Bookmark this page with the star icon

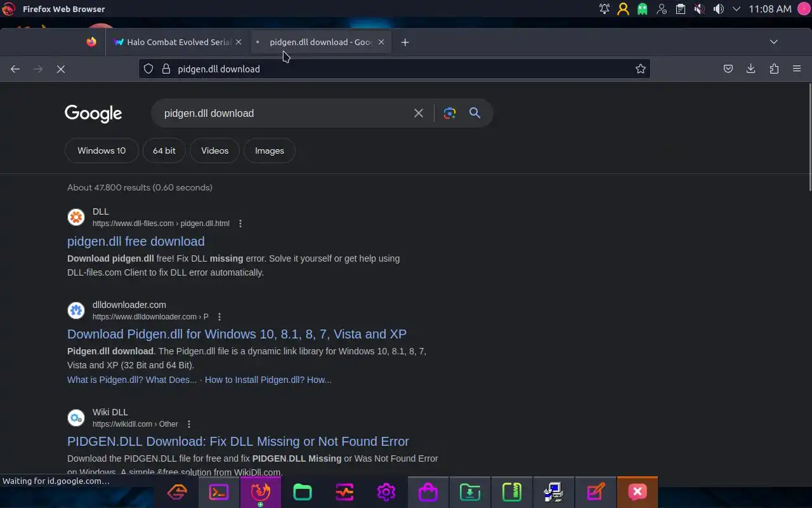[x=641, y=69]
